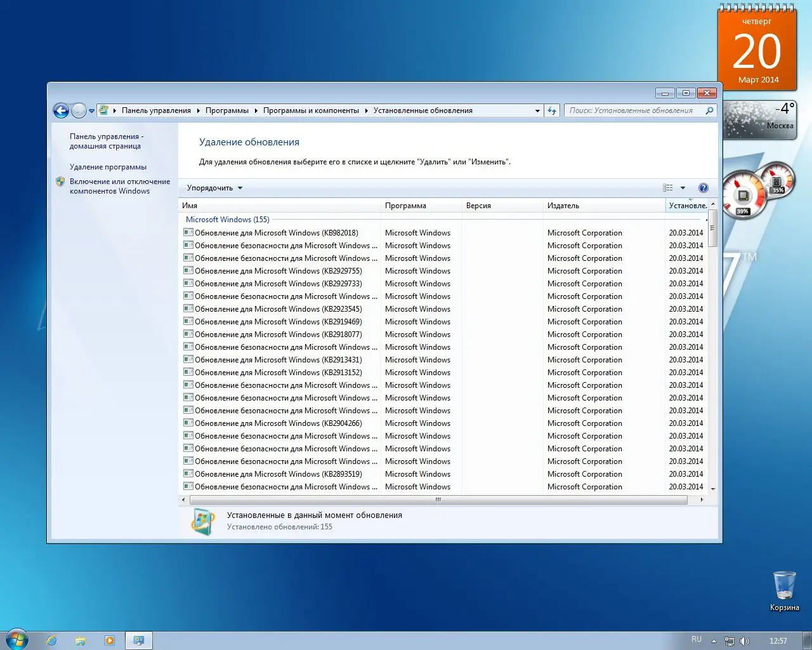This screenshot has height=650, width=812.
Task: Sort by the Программа column header
Action: (x=422, y=206)
